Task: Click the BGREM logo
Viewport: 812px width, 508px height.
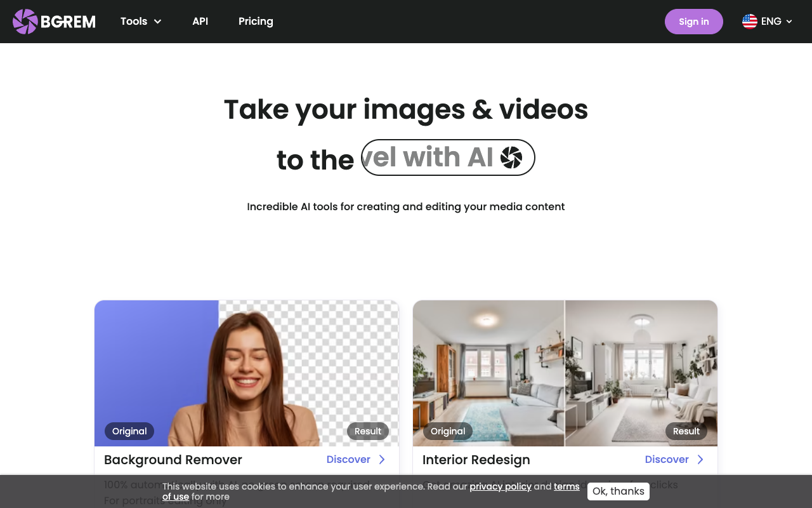Action: [54, 22]
